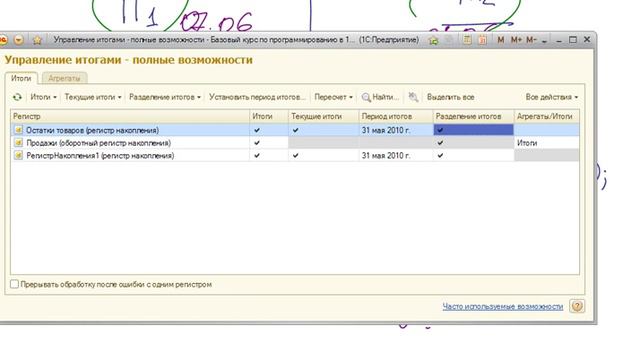Click the Выделить все button
This screenshot has height=360, width=640.
tap(451, 97)
